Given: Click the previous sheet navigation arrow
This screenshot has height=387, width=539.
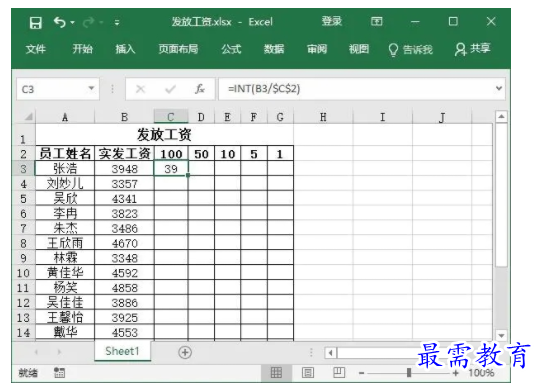Looking at the screenshot, I should [x=36, y=352].
